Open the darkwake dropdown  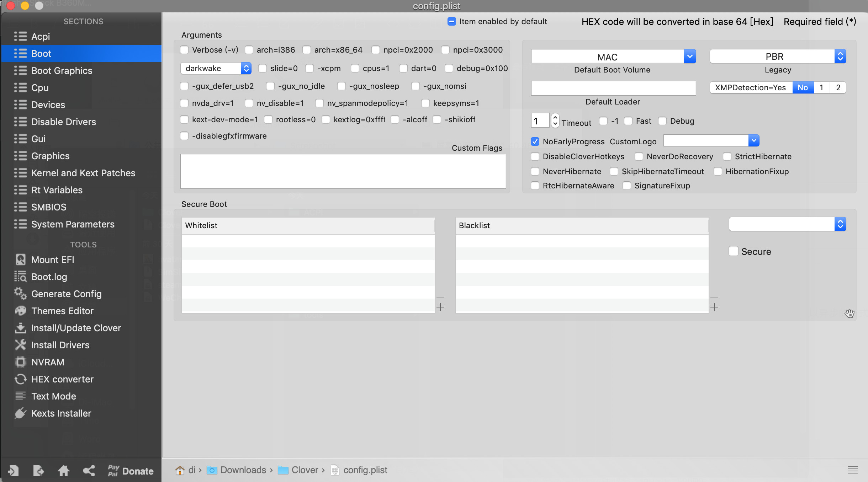click(216, 68)
